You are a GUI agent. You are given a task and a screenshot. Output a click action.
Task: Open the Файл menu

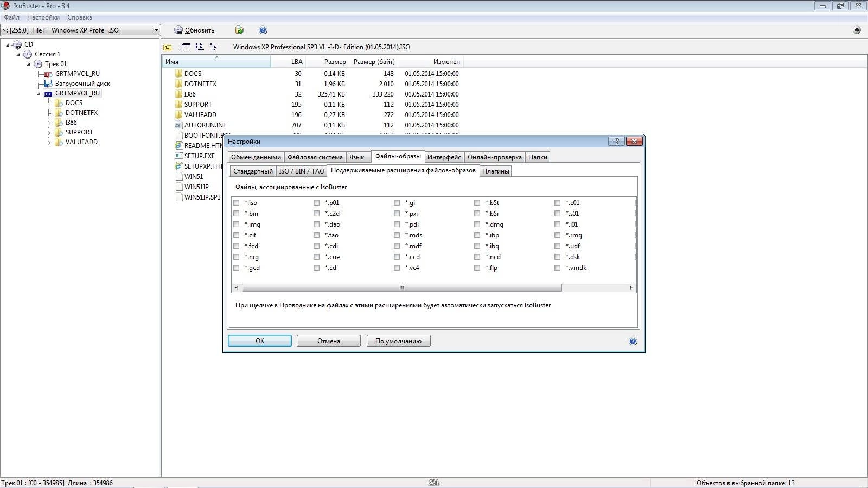(11, 17)
